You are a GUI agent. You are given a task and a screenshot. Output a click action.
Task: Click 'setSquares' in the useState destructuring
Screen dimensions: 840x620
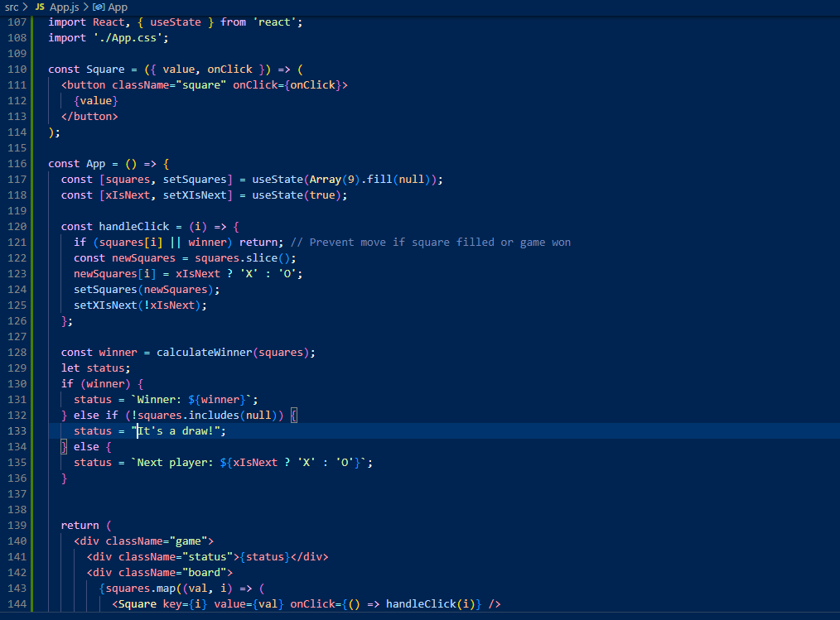coord(195,180)
